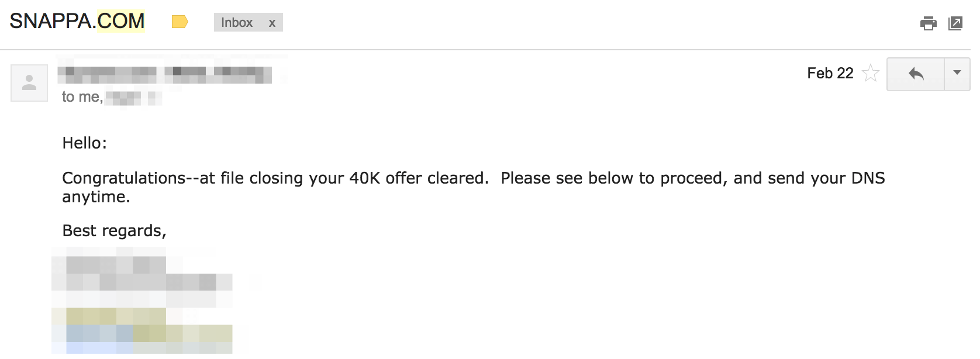Viewport: 980px width, 359px height.
Task: Toggle the star next to Feb 22
Action: 871,74
